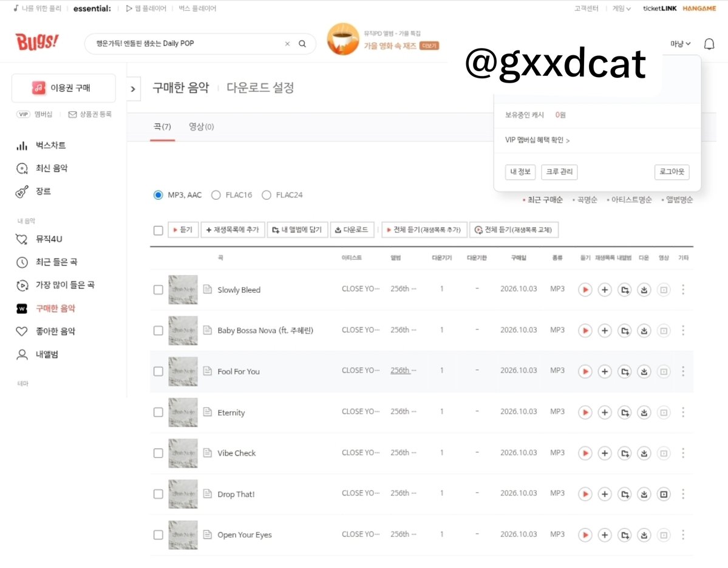Open the notifications bell
728x568 pixels.
709,44
